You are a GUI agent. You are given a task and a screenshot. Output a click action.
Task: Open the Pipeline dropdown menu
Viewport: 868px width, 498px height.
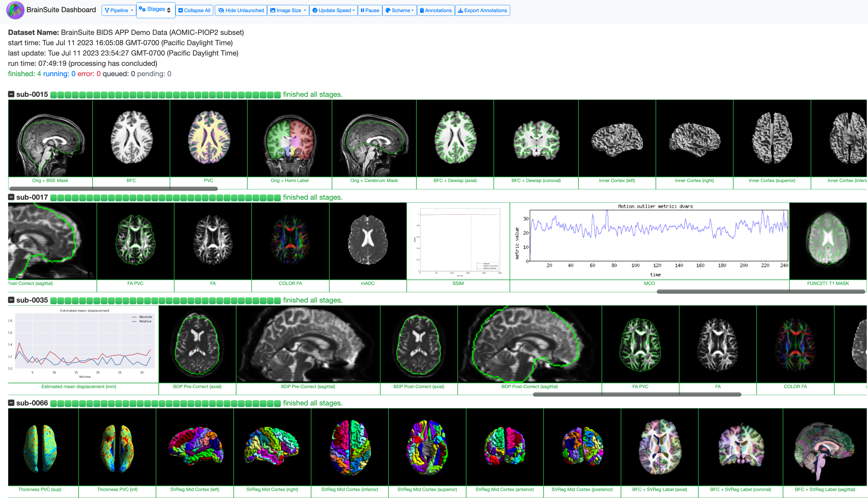(119, 10)
